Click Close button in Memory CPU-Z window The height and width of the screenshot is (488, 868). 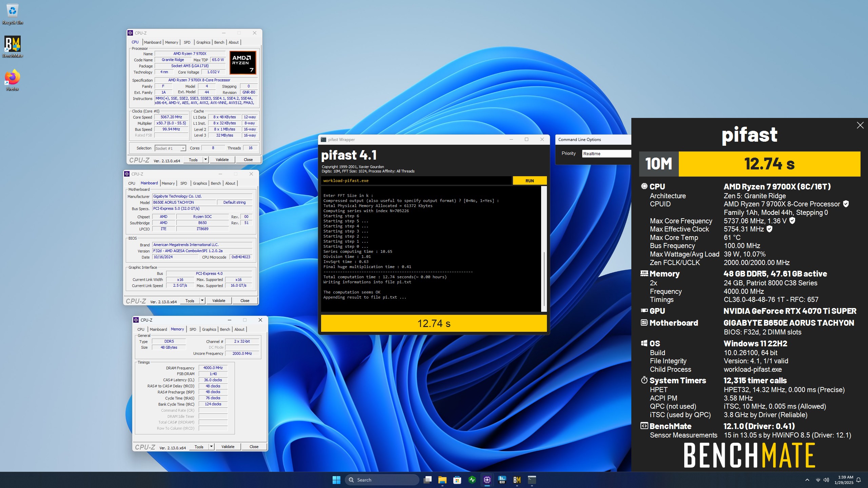pyautogui.click(x=254, y=447)
